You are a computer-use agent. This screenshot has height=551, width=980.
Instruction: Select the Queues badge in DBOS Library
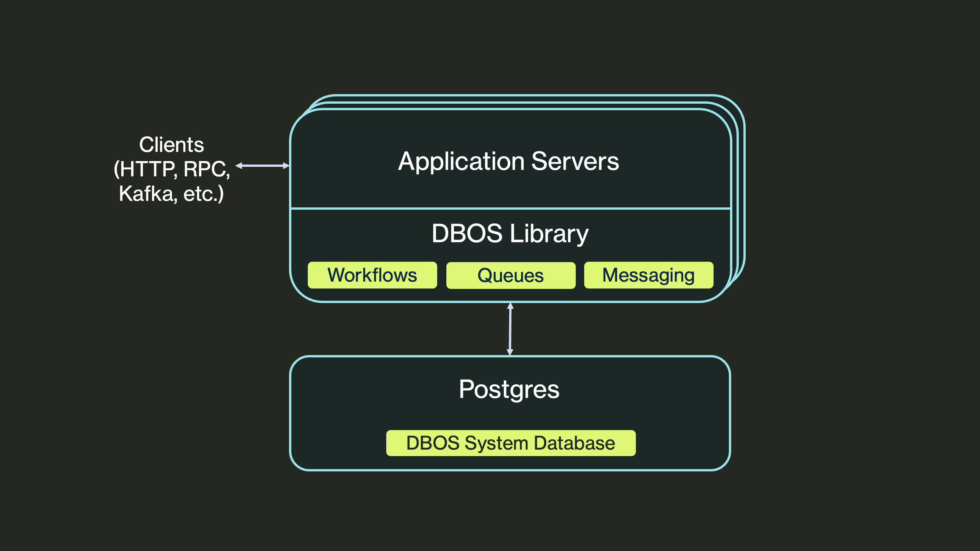pos(510,274)
